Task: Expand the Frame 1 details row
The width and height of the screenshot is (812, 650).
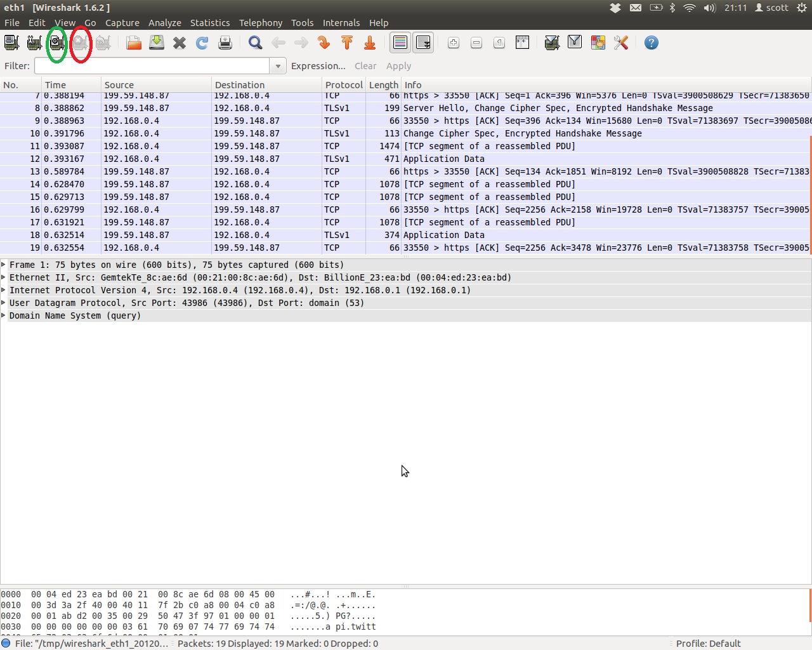Action: [4, 265]
